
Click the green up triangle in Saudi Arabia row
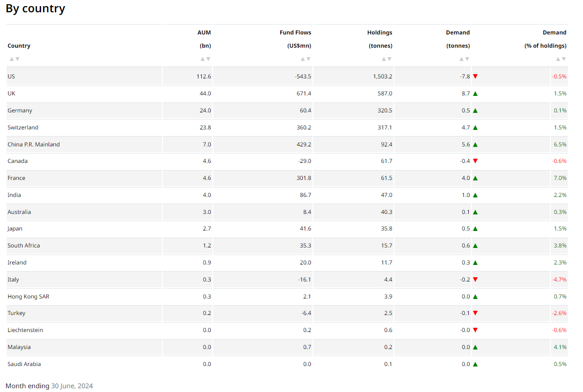(x=475, y=364)
